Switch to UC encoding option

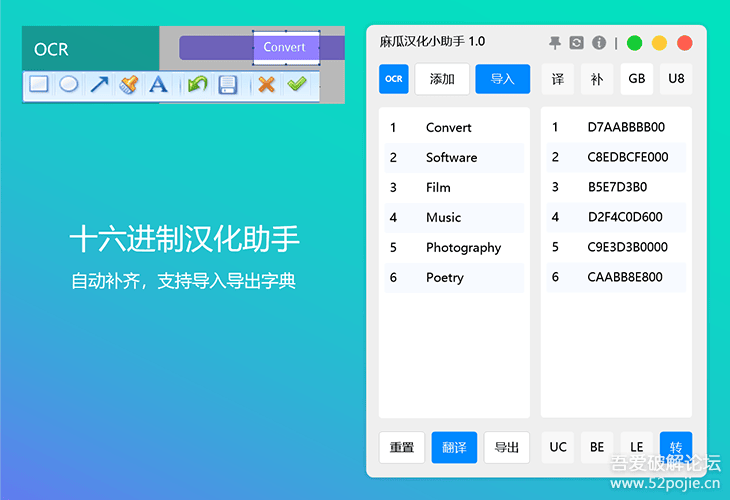click(558, 447)
